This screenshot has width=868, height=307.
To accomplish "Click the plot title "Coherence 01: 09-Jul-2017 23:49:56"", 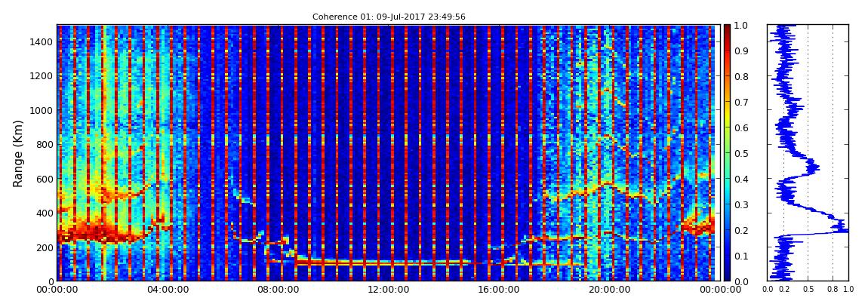I will (389, 17).
